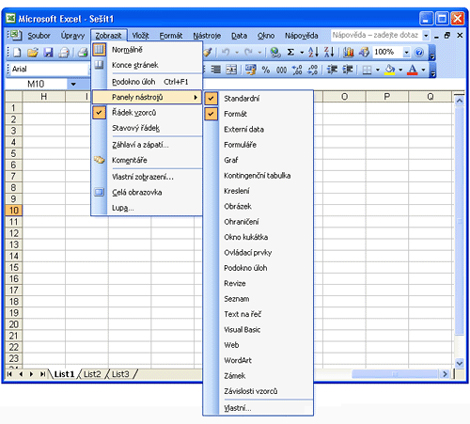Click the Increase Decimal icon
470x424 pixels.
(x=297, y=69)
